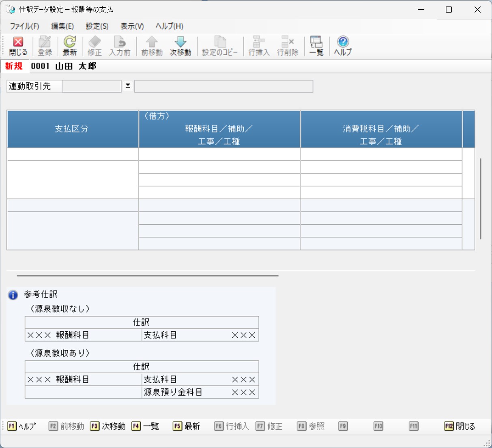Open the 設定(S) menu
The height and width of the screenshot is (448, 492).
tap(97, 26)
